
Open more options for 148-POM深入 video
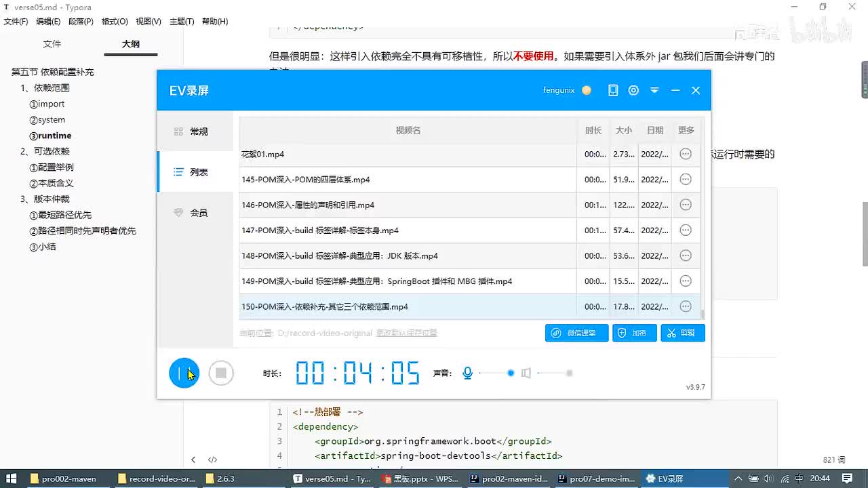pyautogui.click(x=686, y=256)
